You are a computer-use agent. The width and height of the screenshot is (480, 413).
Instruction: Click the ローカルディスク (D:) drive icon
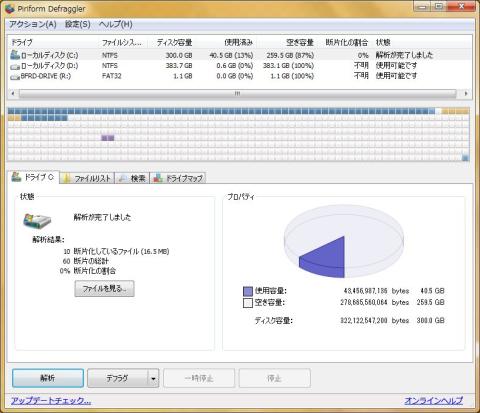pos(15,66)
